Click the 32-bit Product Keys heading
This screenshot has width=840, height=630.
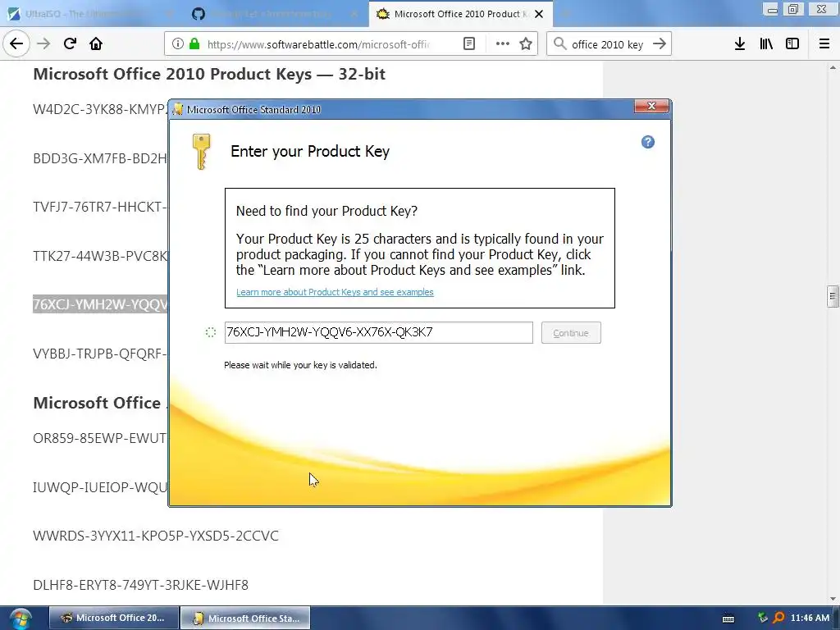209,74
